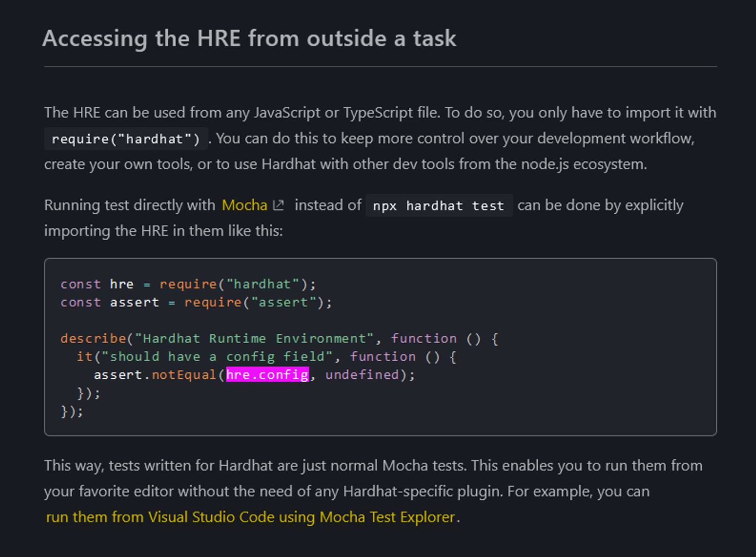Open 'run them from Visual Studio Code' link
This screenshot has width=756, height=557.
click(x=250, y=517)
